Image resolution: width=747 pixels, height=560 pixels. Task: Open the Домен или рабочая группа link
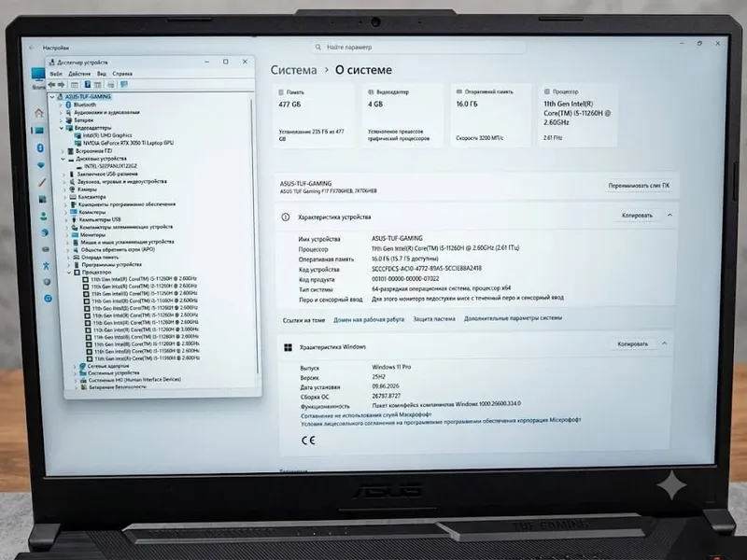(369, 319)
